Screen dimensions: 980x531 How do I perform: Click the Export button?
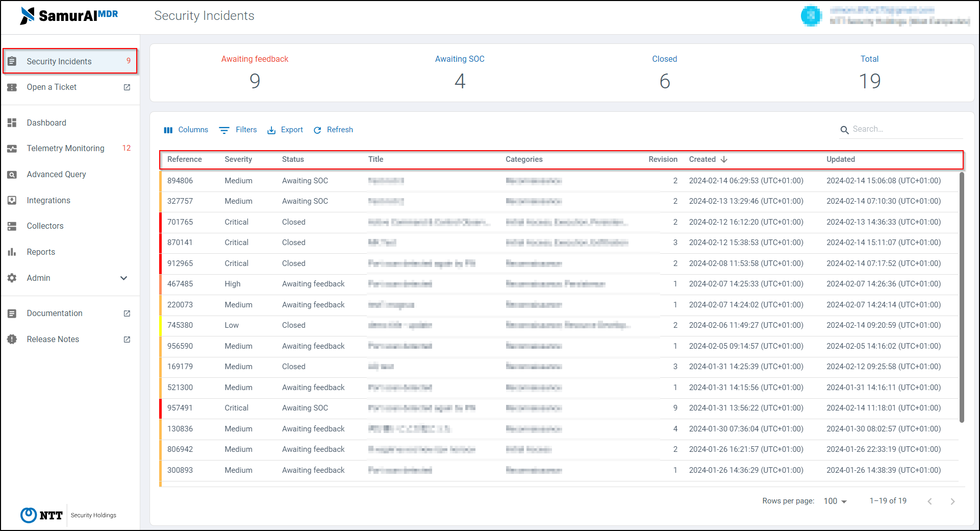point(285,130)
